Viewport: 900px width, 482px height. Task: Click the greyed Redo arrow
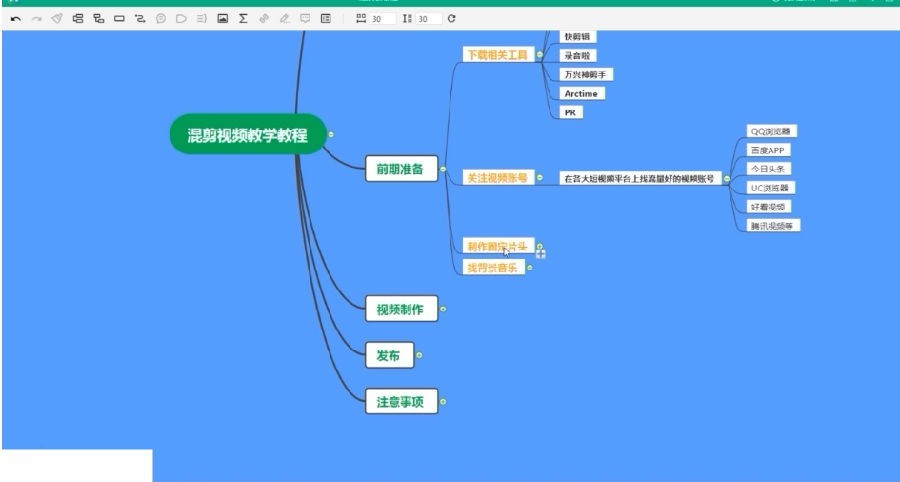pos(37,18)
